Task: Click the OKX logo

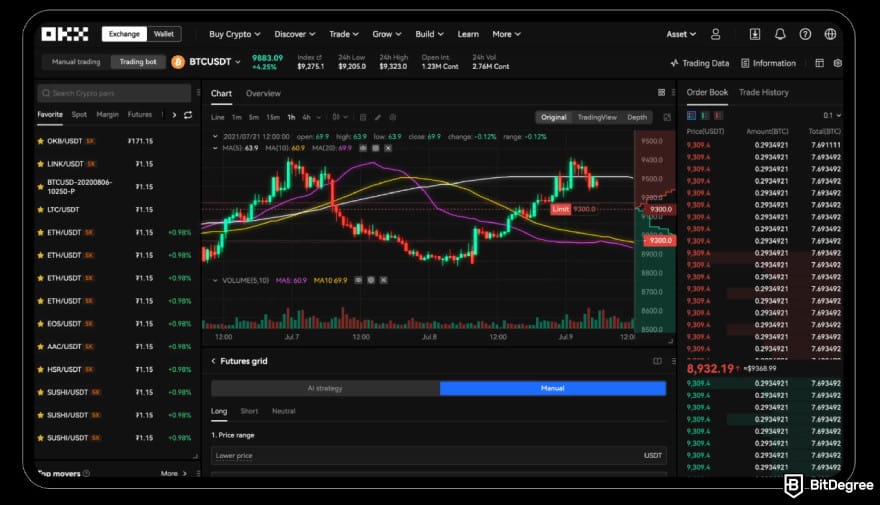Action: click(x=65, y=34)
